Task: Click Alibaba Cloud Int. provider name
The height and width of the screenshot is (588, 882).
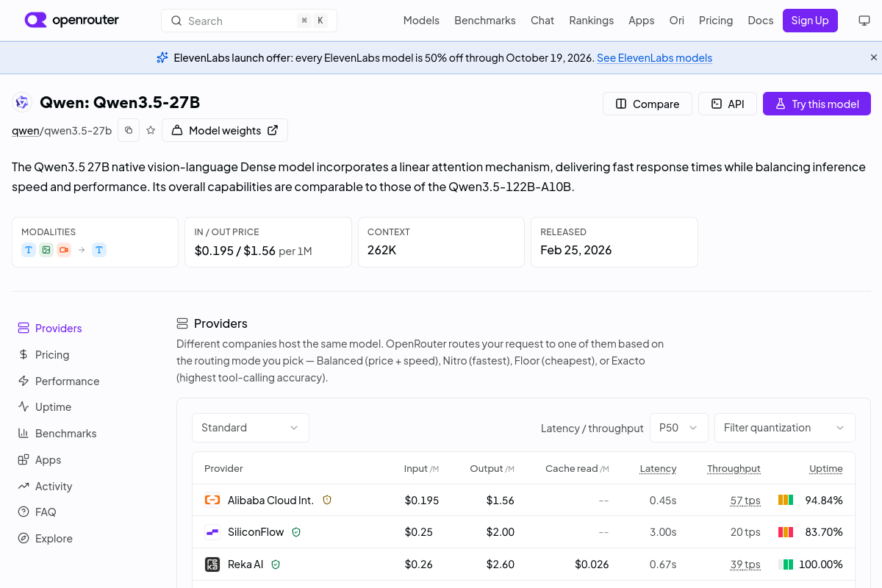Action: click(x=270, y=501)
